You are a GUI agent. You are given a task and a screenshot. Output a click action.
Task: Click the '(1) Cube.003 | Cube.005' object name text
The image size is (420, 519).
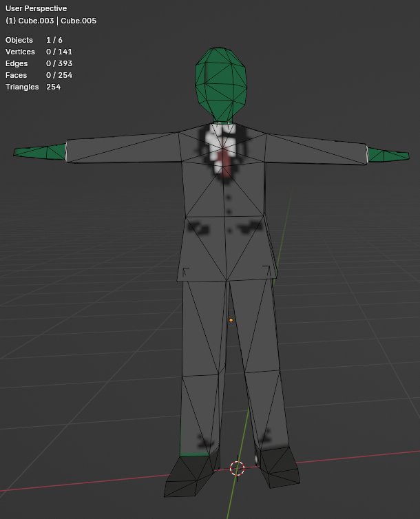[x=51, y=21]
